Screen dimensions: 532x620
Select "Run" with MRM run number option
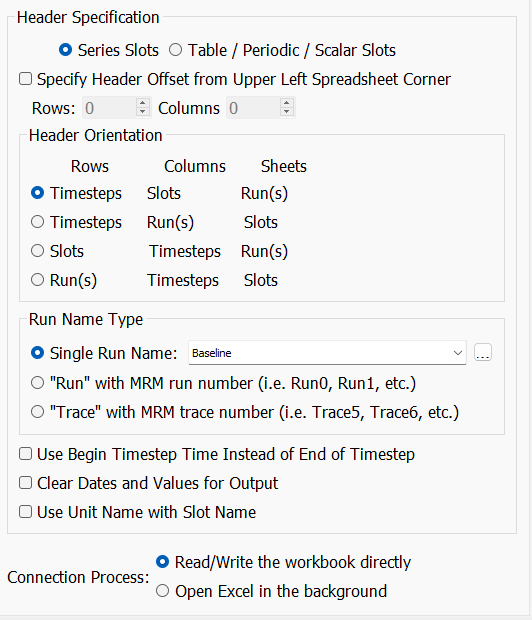(38, 383)
